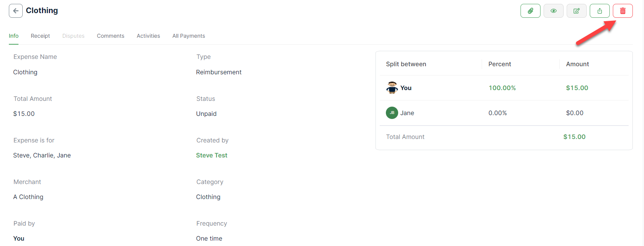Click the Percent column header
The width and height of the screenshot is (644, 246).
[499, 64]
